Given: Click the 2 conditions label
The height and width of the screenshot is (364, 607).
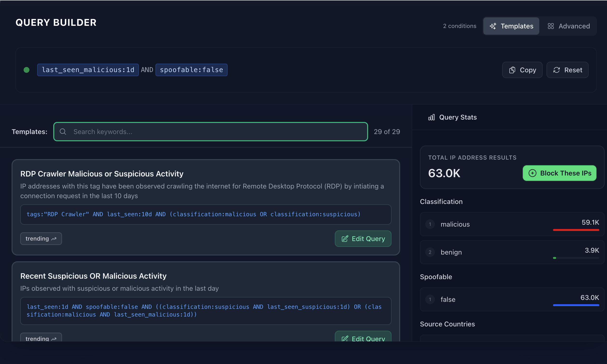Looking at the screenshot, I should (x=460, y=26).
